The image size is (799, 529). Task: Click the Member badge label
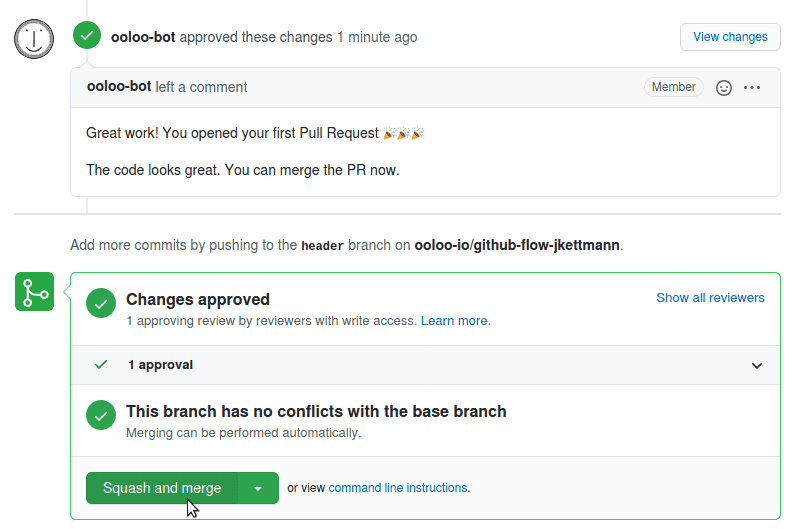674,87
